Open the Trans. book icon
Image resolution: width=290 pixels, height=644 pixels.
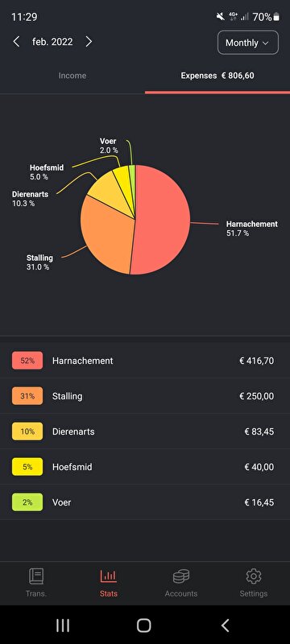tap(36, 576)
